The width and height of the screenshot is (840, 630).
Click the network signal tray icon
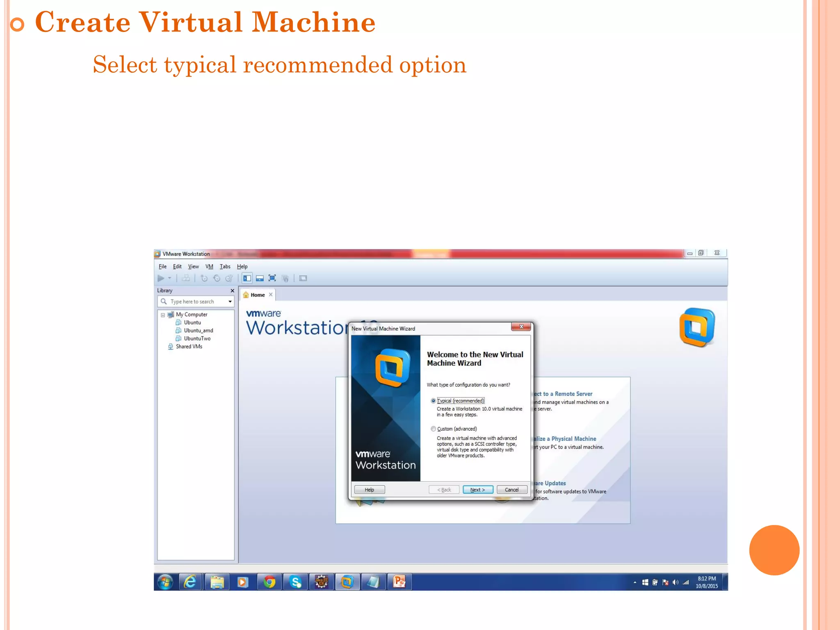tap(686, 582)
